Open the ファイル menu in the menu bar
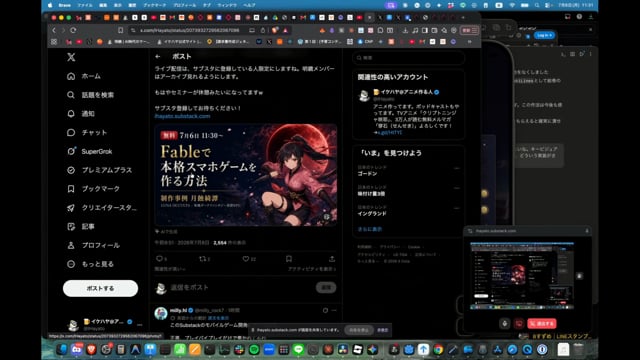The width and height of the screenshot is (640, 360). [85, 5]
